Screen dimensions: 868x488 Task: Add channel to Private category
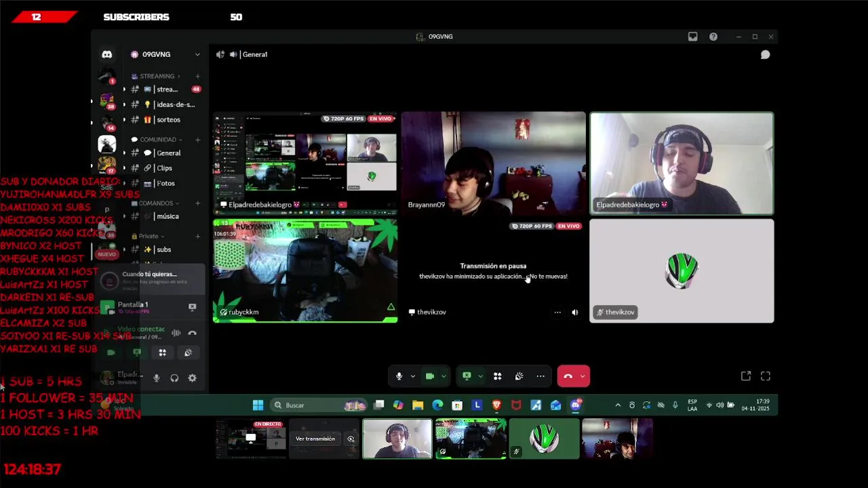[x=197, y=236]
